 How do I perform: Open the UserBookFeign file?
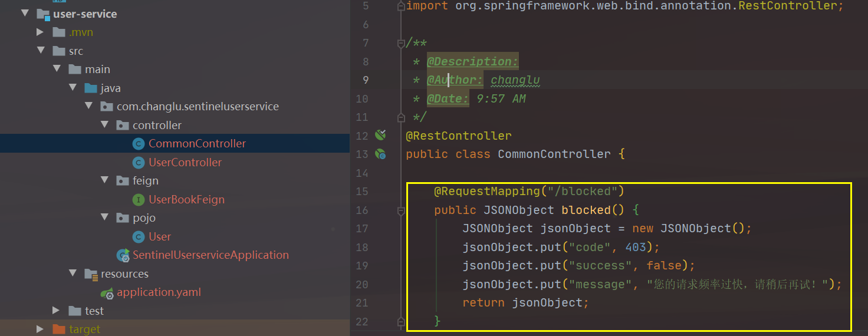186,199
